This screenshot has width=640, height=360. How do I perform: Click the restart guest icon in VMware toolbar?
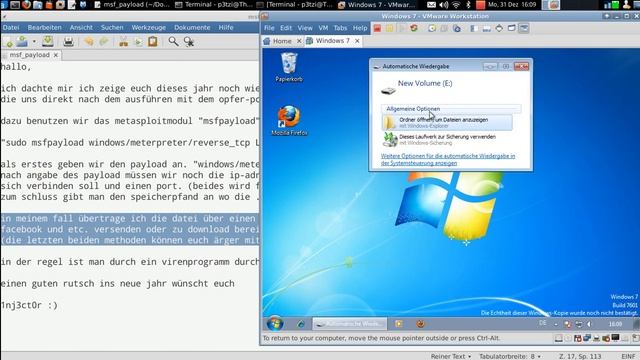tap(414, 28)
